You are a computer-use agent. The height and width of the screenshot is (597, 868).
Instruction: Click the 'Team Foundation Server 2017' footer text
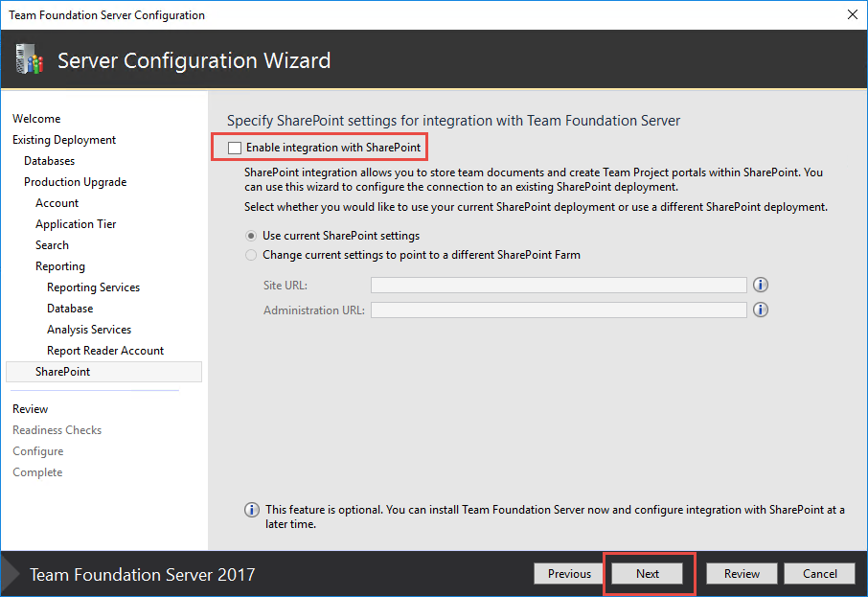[142, 575]
